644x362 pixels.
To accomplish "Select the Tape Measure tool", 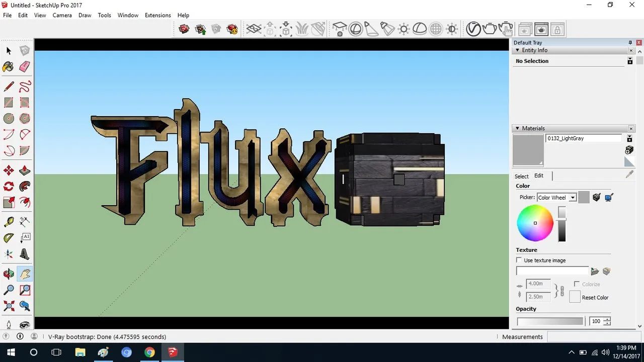I will (9, 222).
